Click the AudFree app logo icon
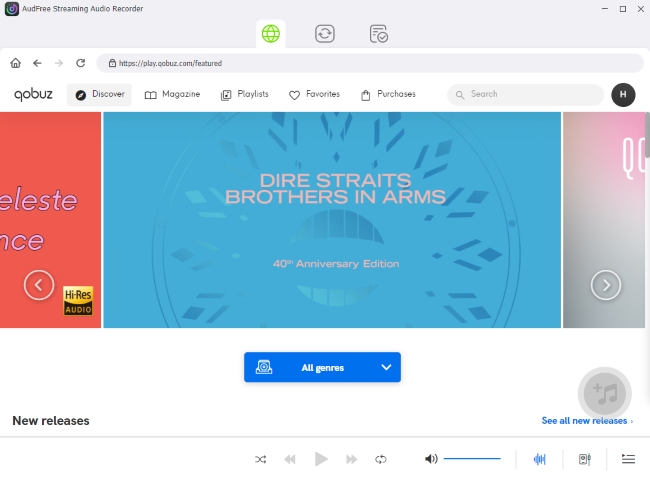 (12, 9)
